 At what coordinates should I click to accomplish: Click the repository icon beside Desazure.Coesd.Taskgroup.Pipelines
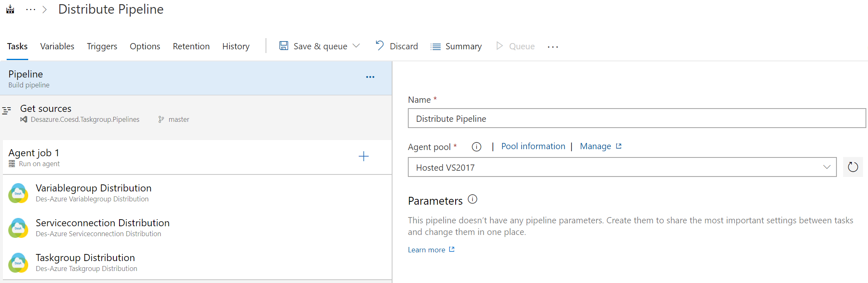[24, 119]
